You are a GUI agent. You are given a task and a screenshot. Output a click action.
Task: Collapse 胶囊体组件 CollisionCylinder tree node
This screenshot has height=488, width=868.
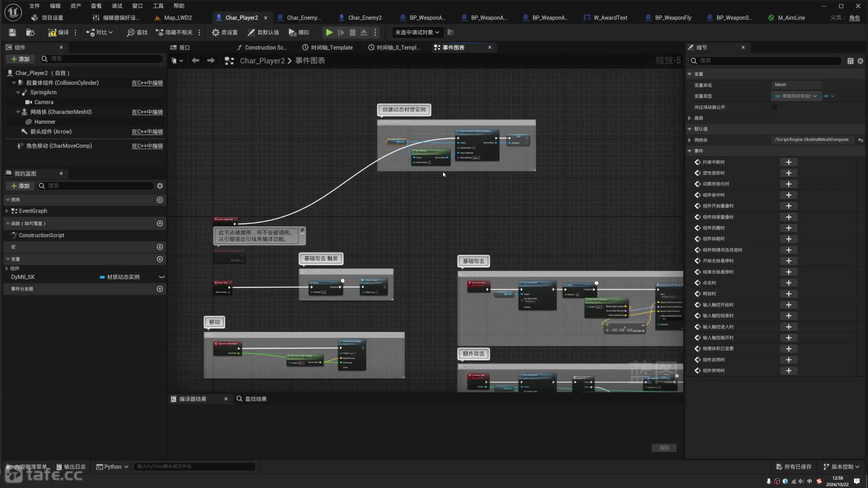tap(14, 83)
